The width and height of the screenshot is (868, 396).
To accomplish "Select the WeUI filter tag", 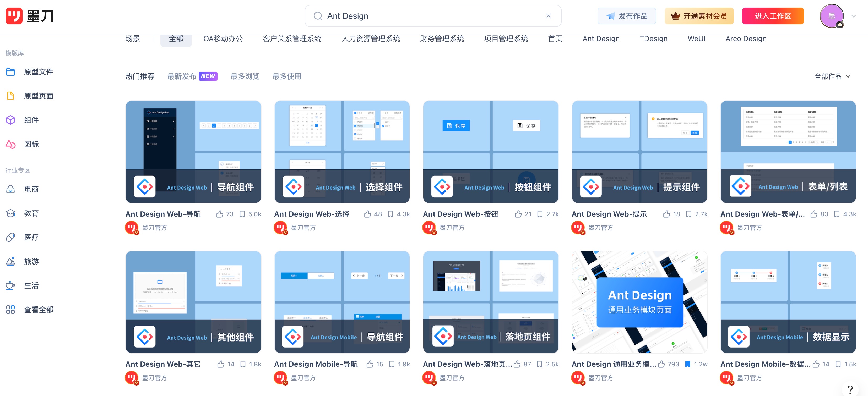I will pyautogui.click(x=696, y=39).
